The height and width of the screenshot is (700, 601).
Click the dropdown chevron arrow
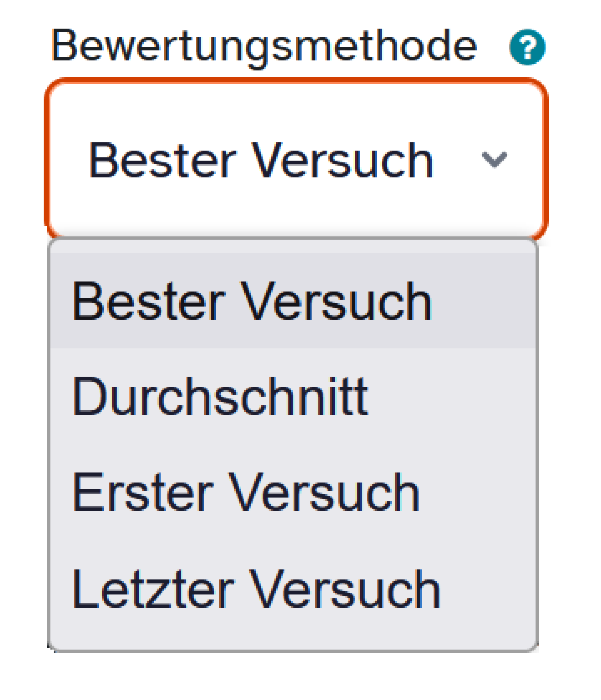pos(494,160)
